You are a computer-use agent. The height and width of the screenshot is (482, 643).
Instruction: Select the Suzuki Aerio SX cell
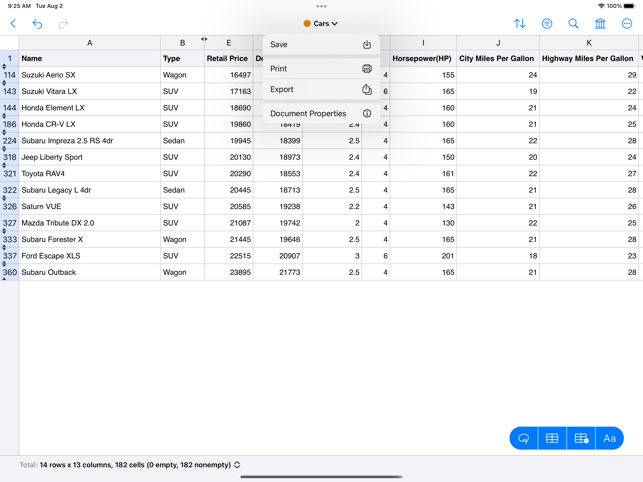(89, 75)
